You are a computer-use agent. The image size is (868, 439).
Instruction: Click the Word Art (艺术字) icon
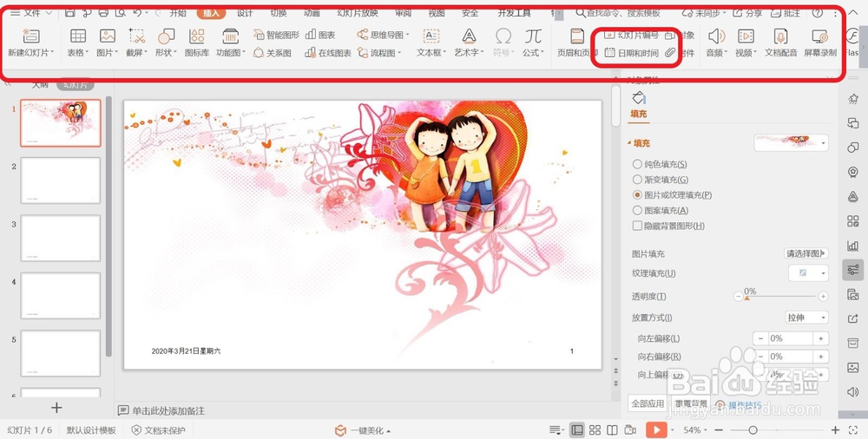(x=469, y=36)
